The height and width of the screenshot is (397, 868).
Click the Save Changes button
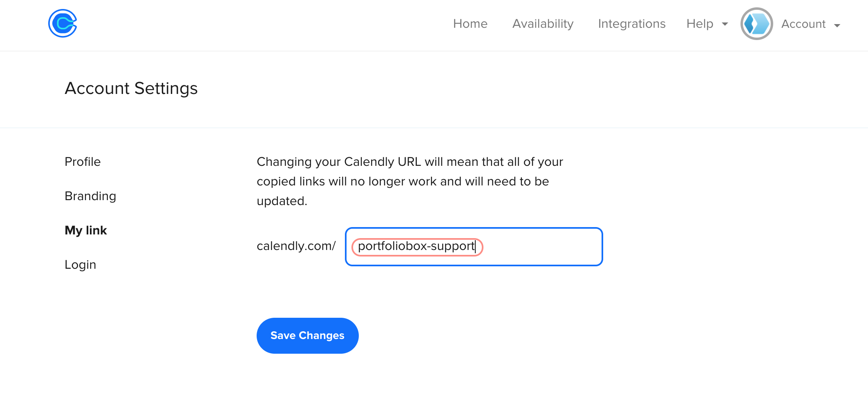tap(307, 335)
